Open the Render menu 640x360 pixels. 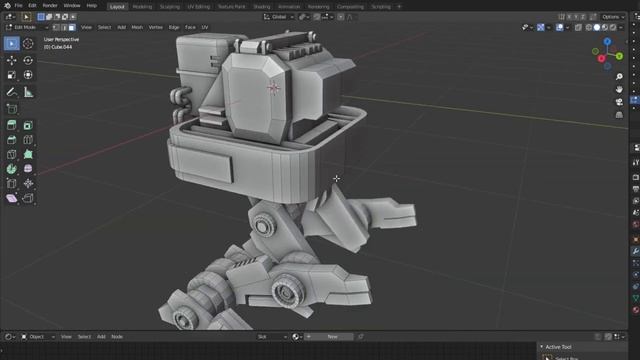tap(50, 6)
